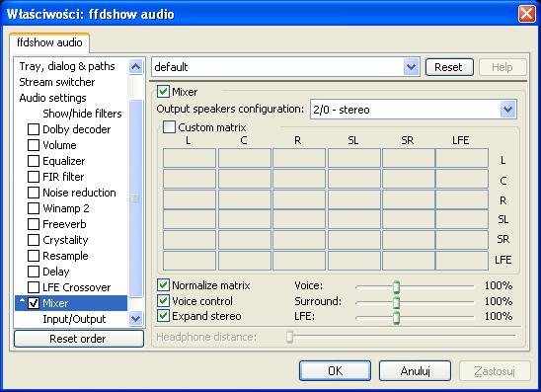Click the matrix cell in column SL, row SR
The image size is (541, 392).
(x=354, y=240)
